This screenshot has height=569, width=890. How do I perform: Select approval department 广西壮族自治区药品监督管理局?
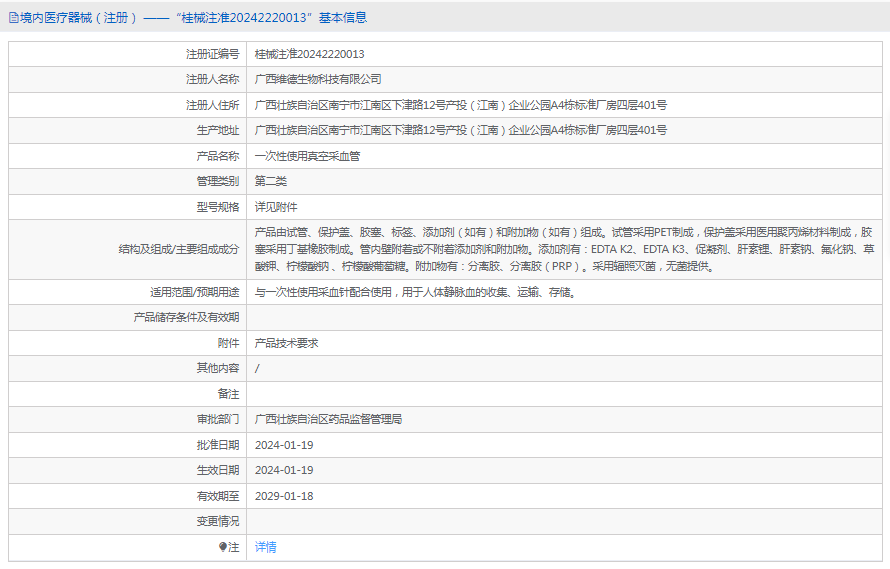328,419
